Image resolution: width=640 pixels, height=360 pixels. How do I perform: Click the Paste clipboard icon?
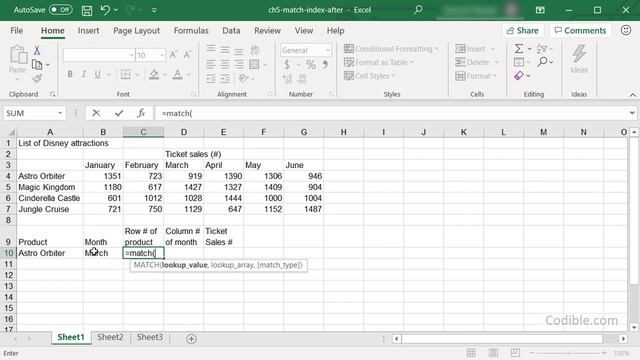[x=18, y=55]
